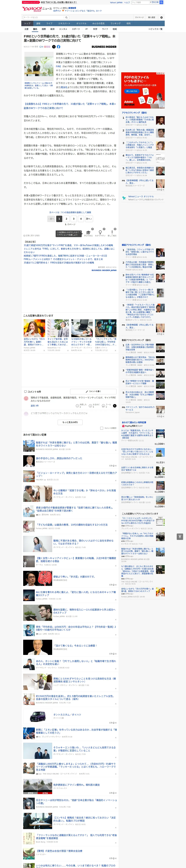Click 購入履歴 link

(x=152, y=18)
